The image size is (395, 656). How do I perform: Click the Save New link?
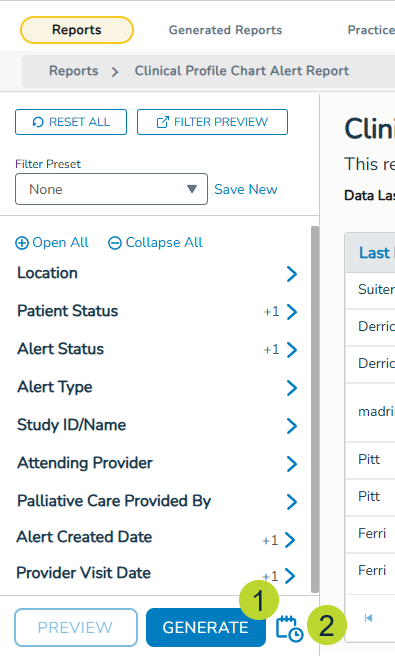(246, 190)
